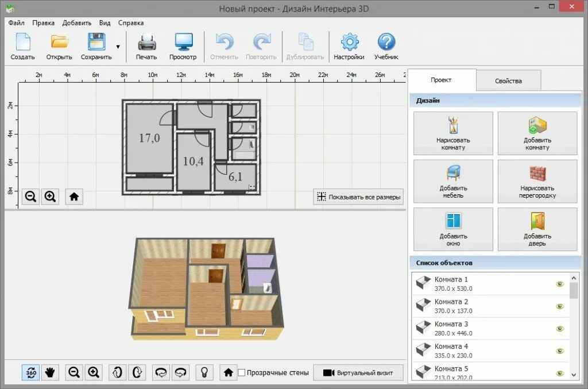
Task: Open the Добавить menu
Action: [x=77, y=23]
